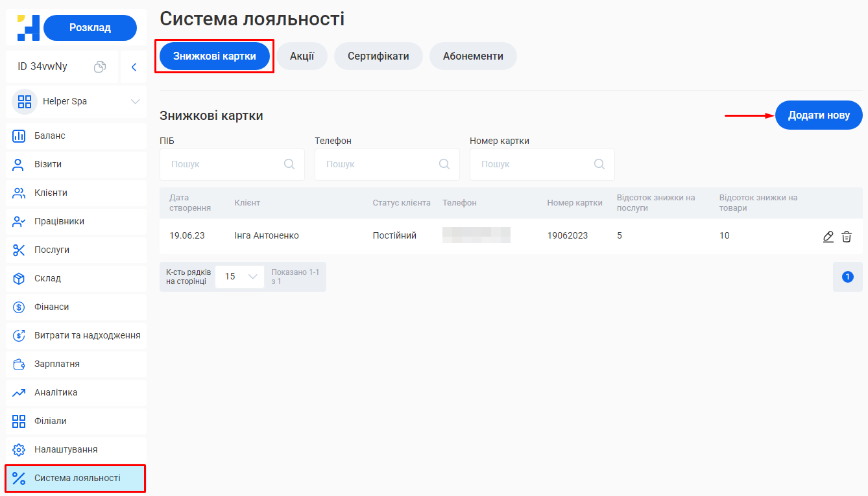Delete Інга Антоненко's card via trash icon
Screen dimensions: 868x496
(x=847, y=236)
